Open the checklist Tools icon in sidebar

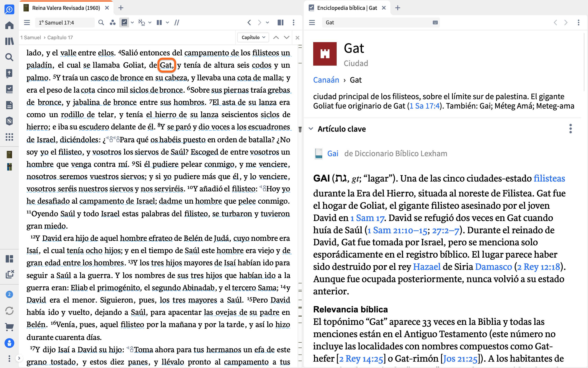(9, 89)
